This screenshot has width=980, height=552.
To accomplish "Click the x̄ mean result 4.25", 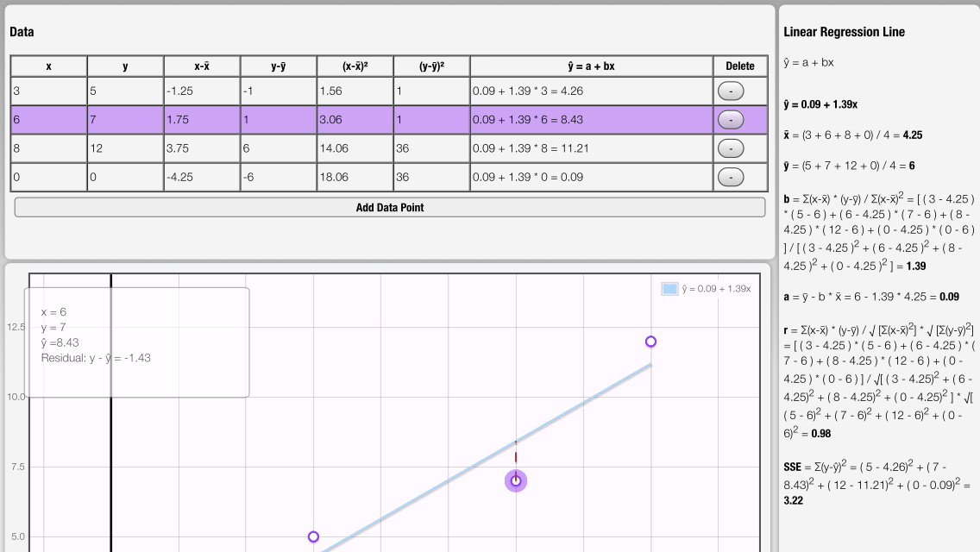I will (913, 135).
